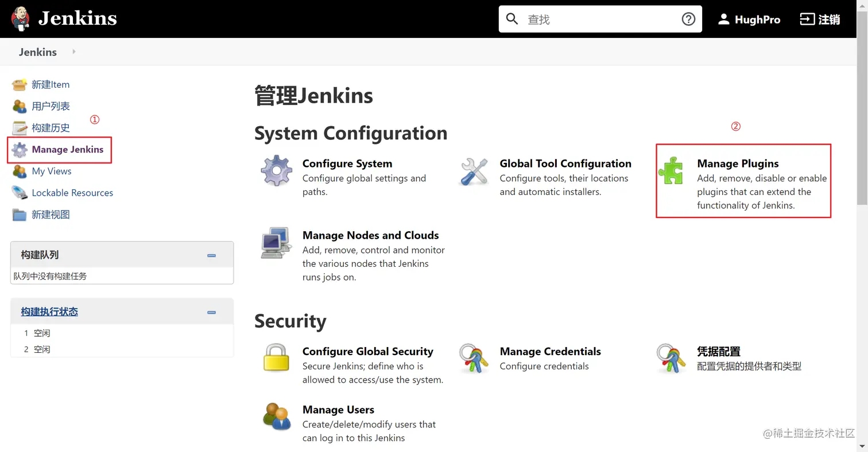Click the 构建队列 panel title

click(40, 255)
